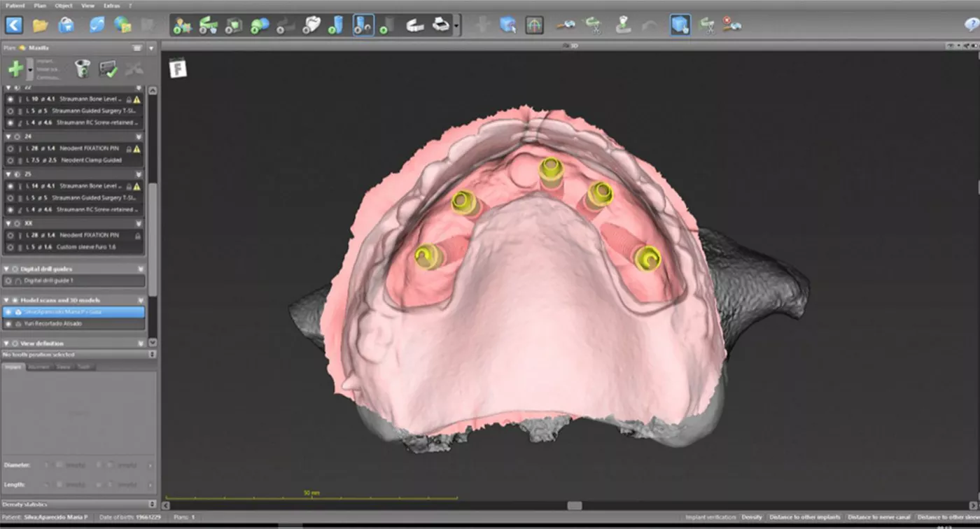Toggle visibility of Digital drill guide 1
Viewport: 980px width, 529px height.
click(9, 281)
